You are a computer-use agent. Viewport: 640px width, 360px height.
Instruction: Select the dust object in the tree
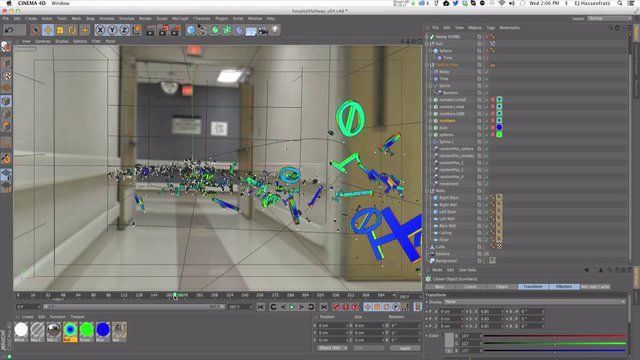pos(443,128)
